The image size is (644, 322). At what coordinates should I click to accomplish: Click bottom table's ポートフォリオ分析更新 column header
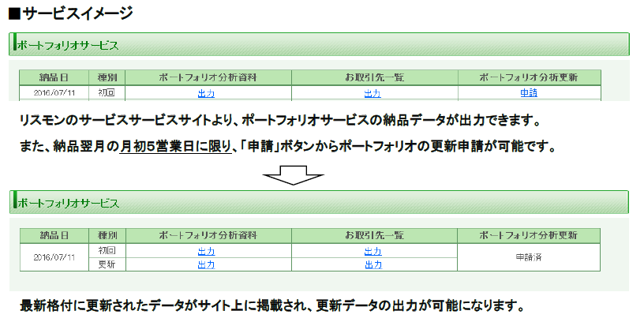coord(529,236)
